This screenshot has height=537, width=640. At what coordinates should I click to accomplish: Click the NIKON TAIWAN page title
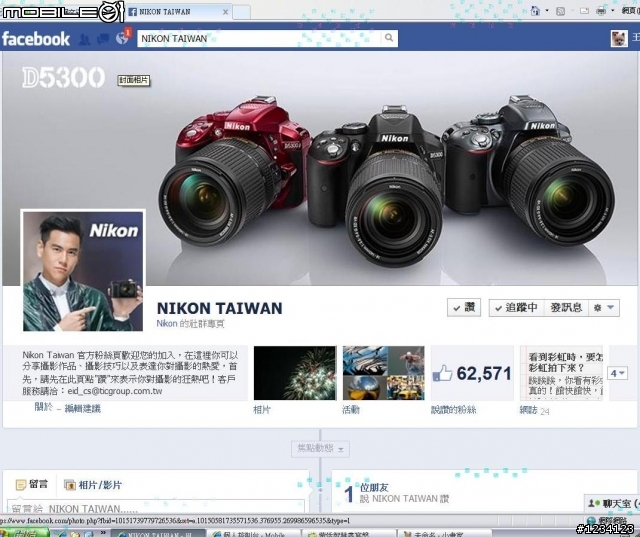219,308
